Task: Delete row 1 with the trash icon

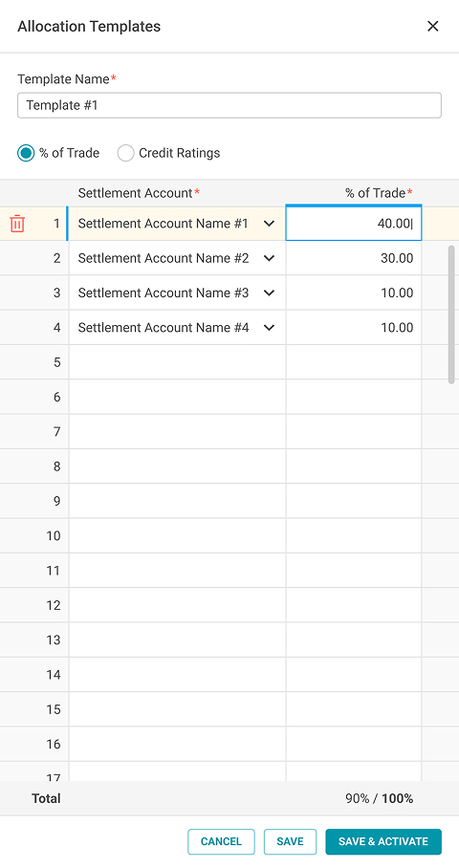Action: pyautogui.click(x=17, y=224)
